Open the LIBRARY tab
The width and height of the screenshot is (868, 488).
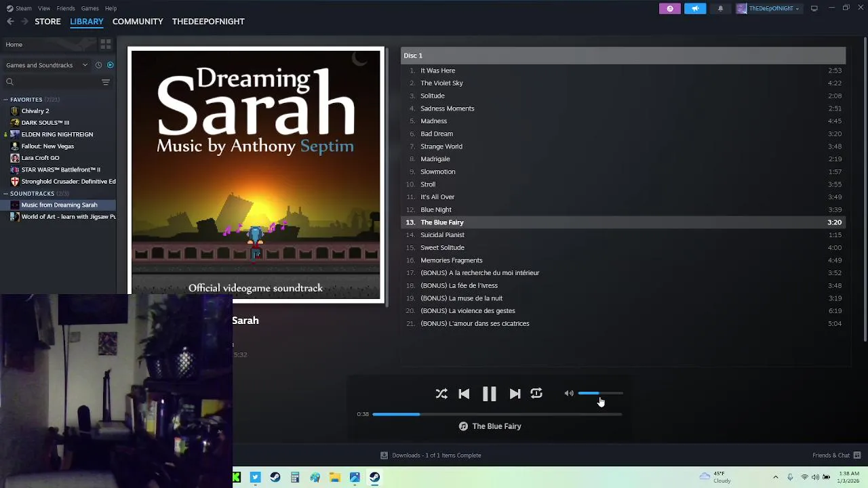87,22
